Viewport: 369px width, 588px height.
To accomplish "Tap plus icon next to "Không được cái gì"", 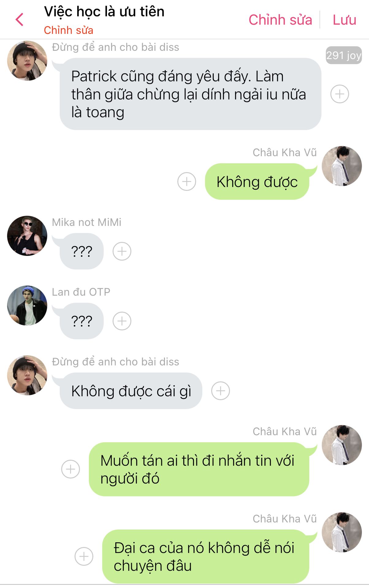I will (x=221, y=391).
